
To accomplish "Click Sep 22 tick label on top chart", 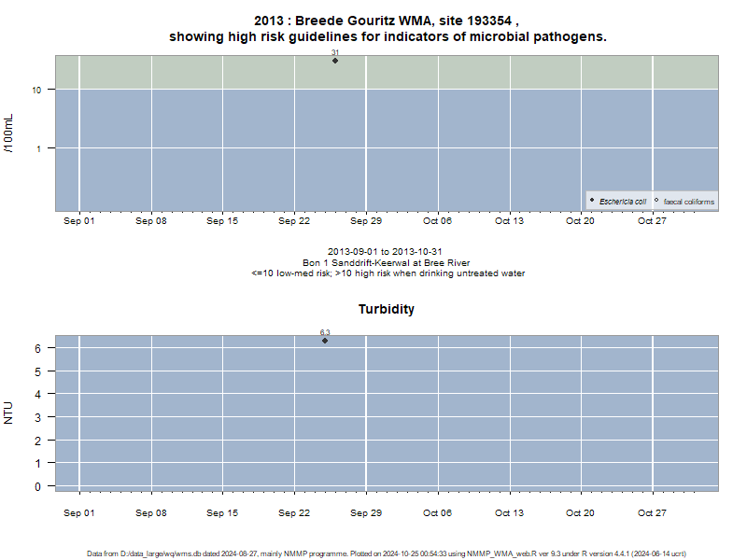I will click(294, 221).
